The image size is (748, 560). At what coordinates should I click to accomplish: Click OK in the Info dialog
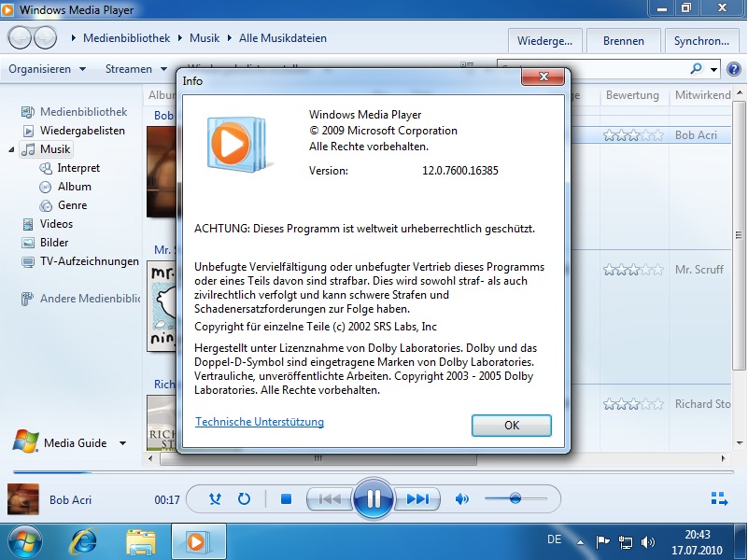point(511,425)
